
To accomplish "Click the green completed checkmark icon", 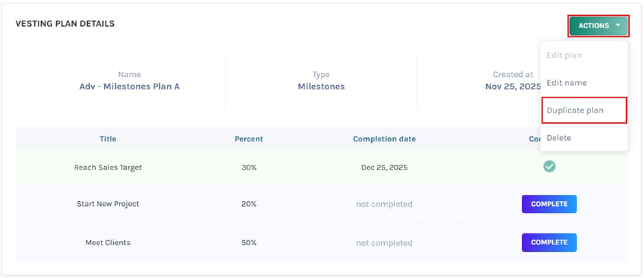I will tap(549, 166).
